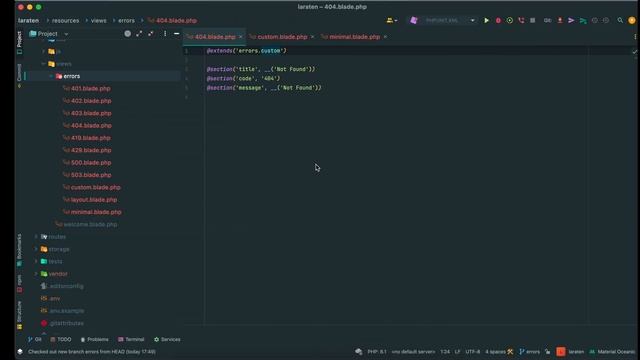Click the resources breadcrumb
640x360 pixels.
65,20
